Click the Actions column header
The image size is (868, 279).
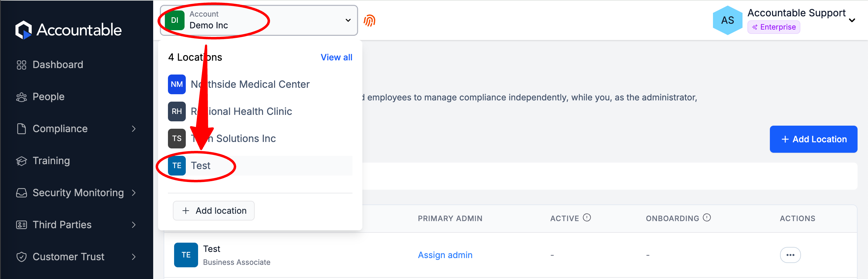click(797, 218)
